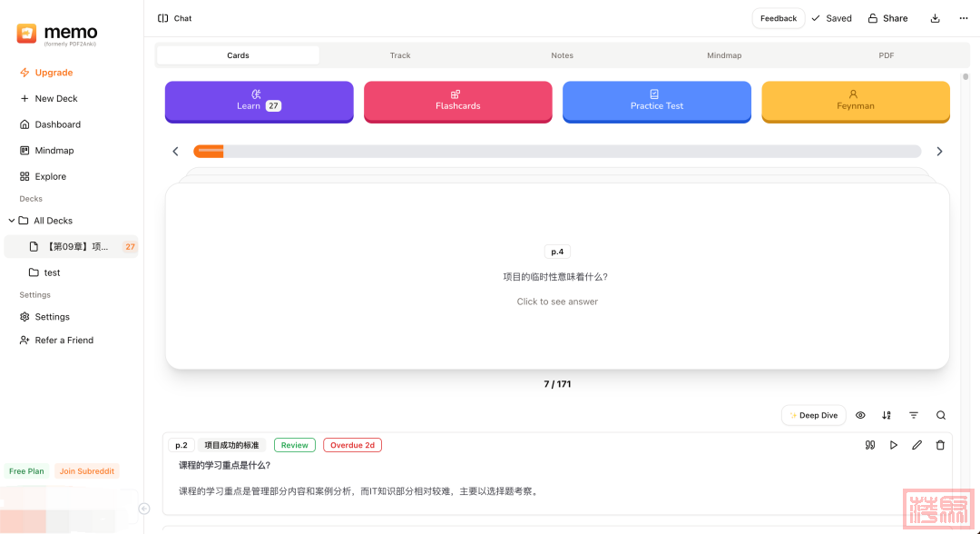
Task: Collapse the All Decks folder tree
Action: [12, 221]
